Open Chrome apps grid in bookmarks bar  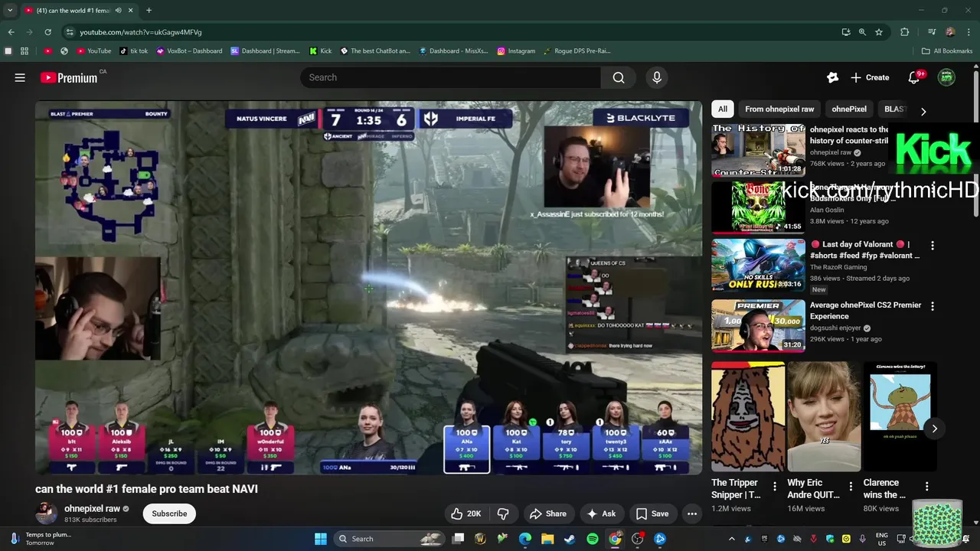[24, 51]
